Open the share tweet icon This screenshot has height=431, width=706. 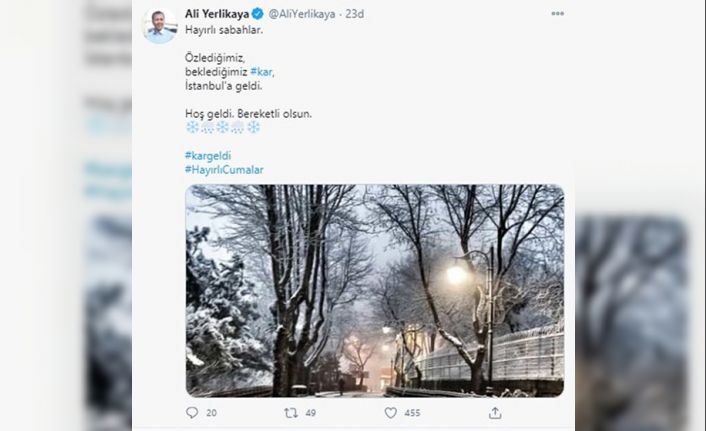(x=493, y=412)
